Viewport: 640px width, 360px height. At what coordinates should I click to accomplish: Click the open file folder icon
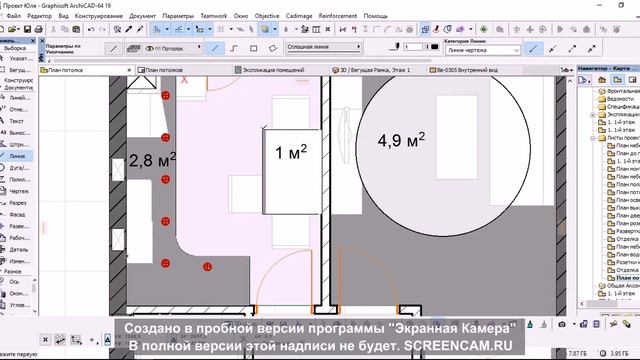[12, 29]
